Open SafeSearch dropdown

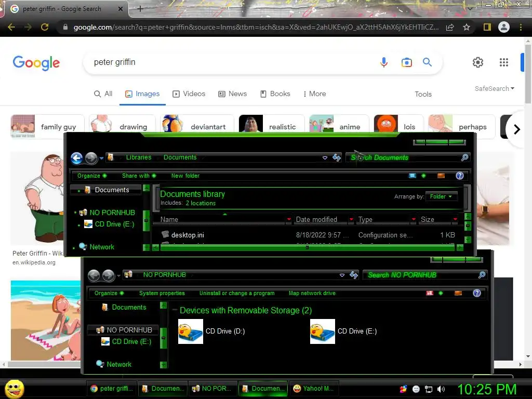click(495, 88)
